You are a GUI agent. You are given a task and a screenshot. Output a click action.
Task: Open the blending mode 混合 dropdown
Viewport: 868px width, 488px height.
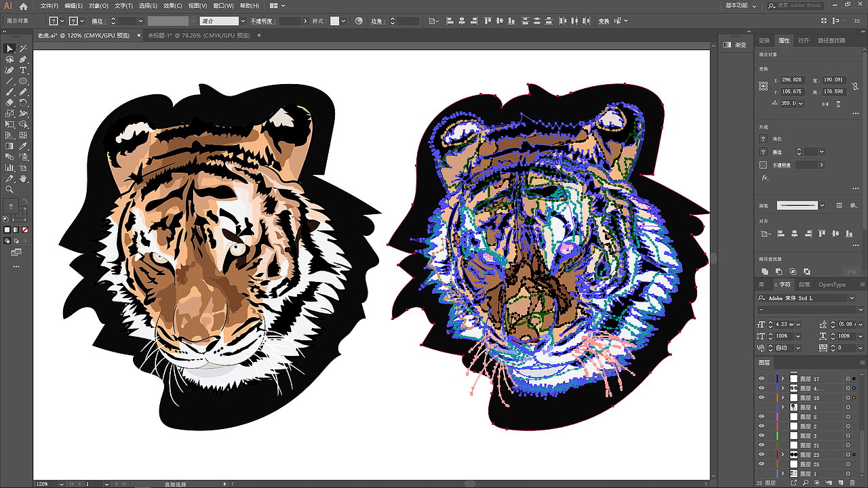click(243, 21)
